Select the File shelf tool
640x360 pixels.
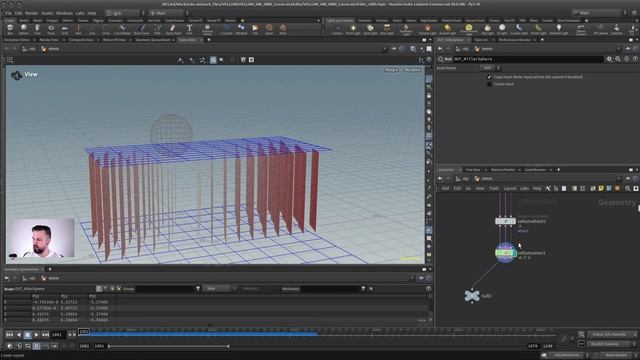pyautogui.click(x=255, y=29)
